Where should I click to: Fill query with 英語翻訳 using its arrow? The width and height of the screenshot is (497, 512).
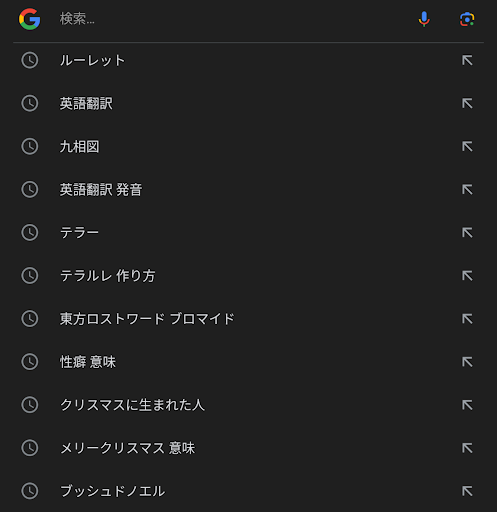click(x=467, y=103)
